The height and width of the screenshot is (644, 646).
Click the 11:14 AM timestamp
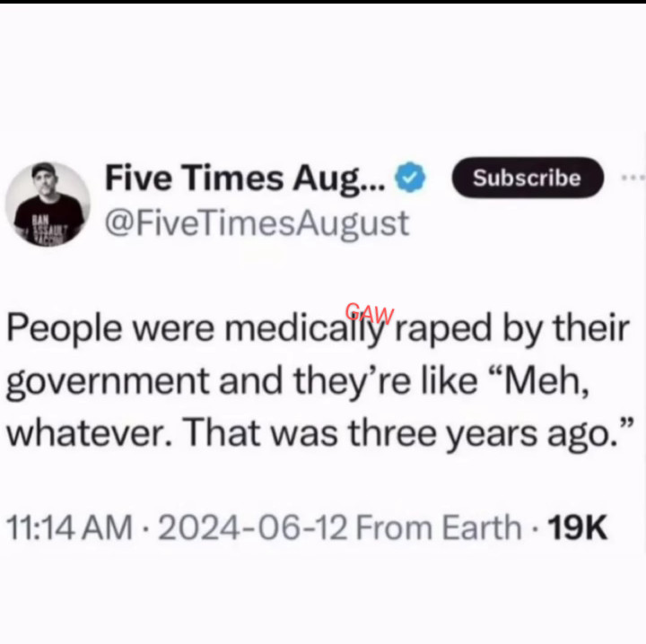click(x=69, y=528)
